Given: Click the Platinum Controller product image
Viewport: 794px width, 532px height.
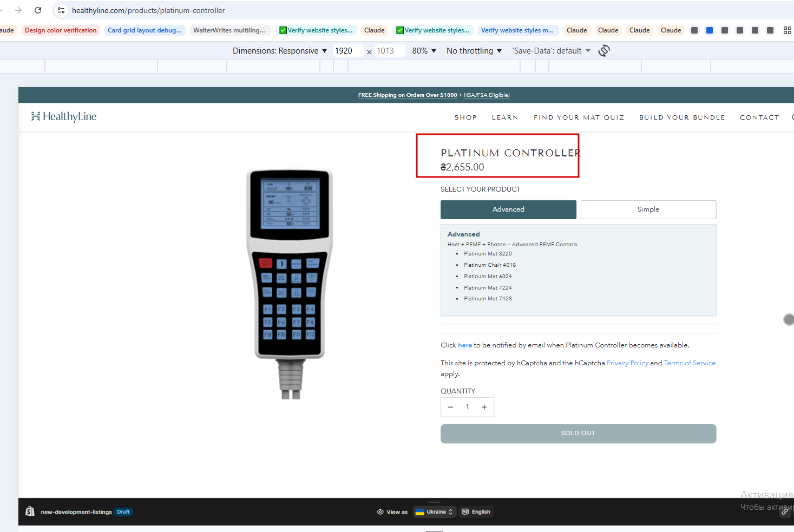Looking at the screenshot, I should [290, 284].
